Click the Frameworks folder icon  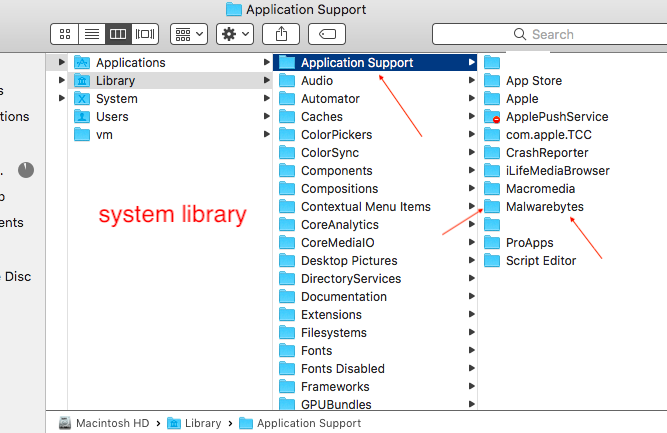pyautogui.click(x=287, y=387)
